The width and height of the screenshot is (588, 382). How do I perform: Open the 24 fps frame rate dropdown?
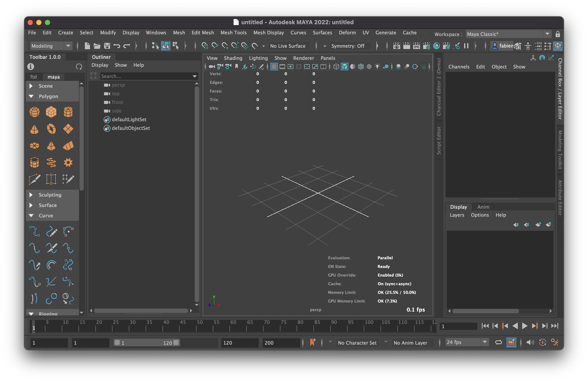[467, 342]
